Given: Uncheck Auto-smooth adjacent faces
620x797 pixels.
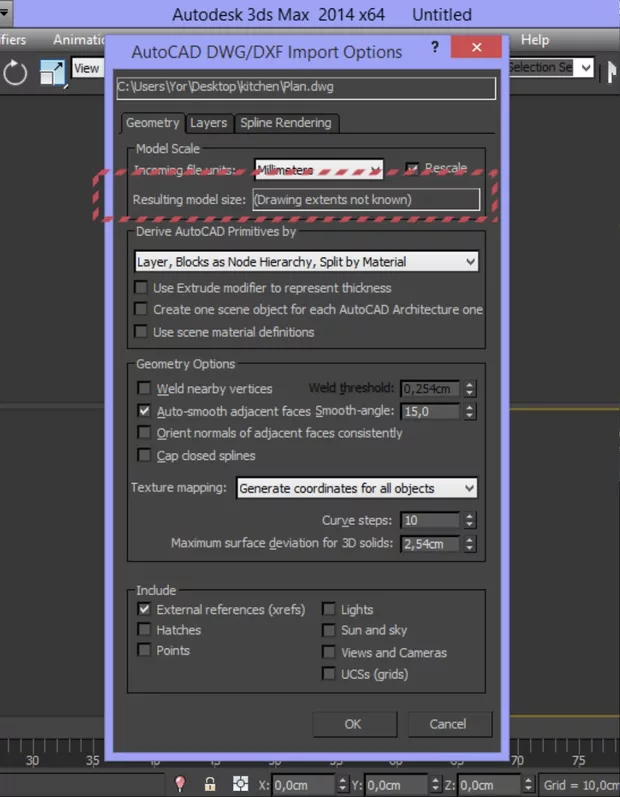Looking at the screenshot, I should 144,411.
